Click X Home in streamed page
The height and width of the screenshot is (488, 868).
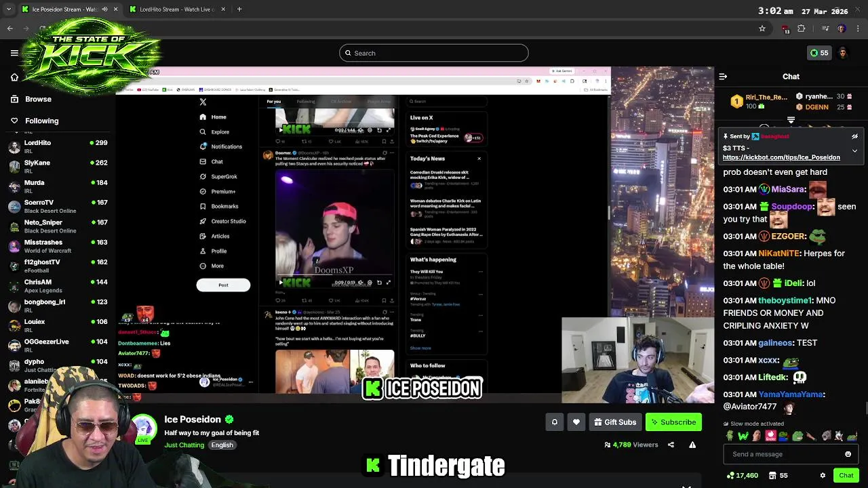(x=213, y=117)
